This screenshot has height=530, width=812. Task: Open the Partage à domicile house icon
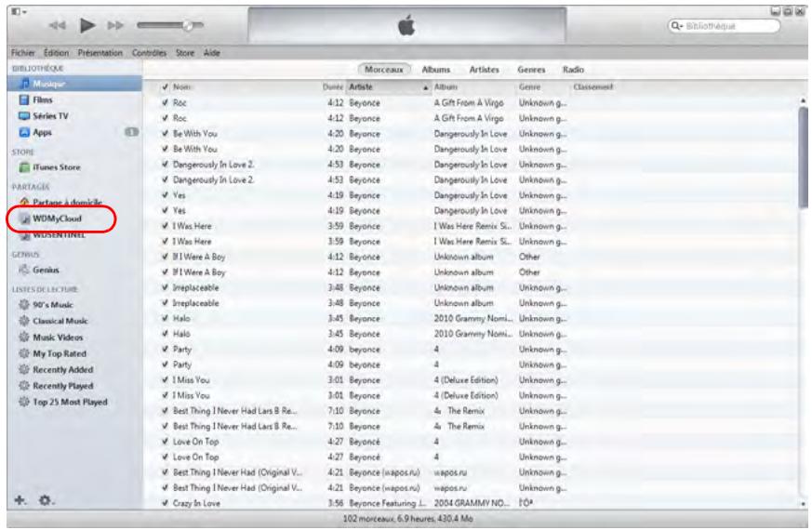pyautogui.click(x=24, y=202)
